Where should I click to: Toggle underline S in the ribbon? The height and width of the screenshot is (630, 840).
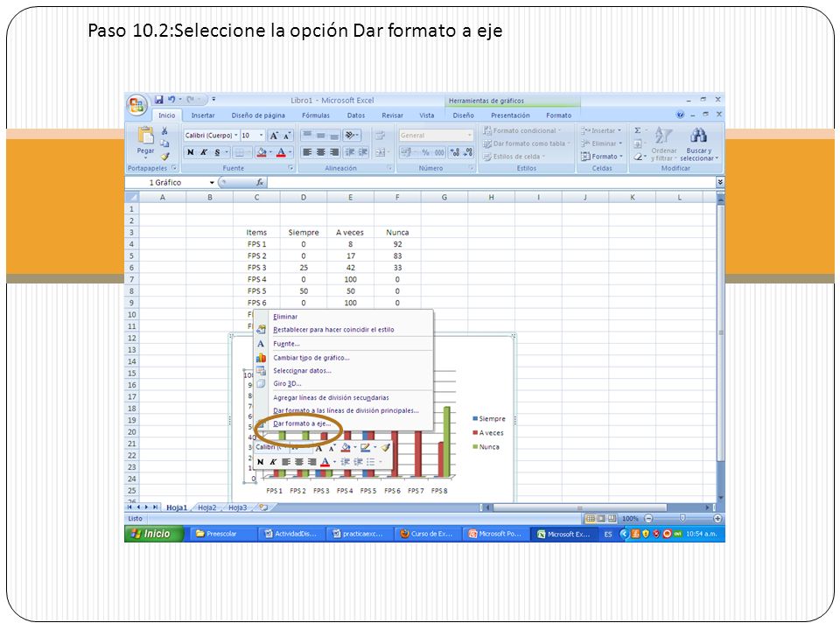pyautogui.click(x=217, y=152)
